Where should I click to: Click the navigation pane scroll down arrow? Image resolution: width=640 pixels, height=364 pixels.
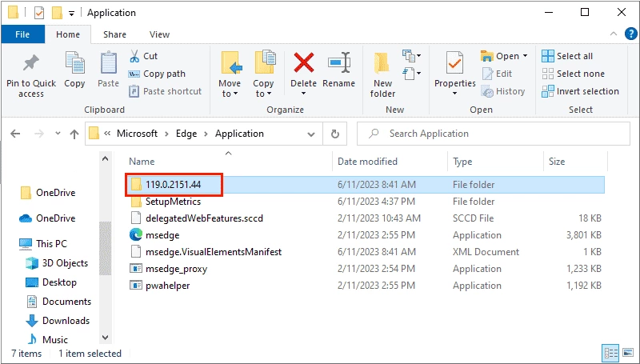tap(106, 338)
